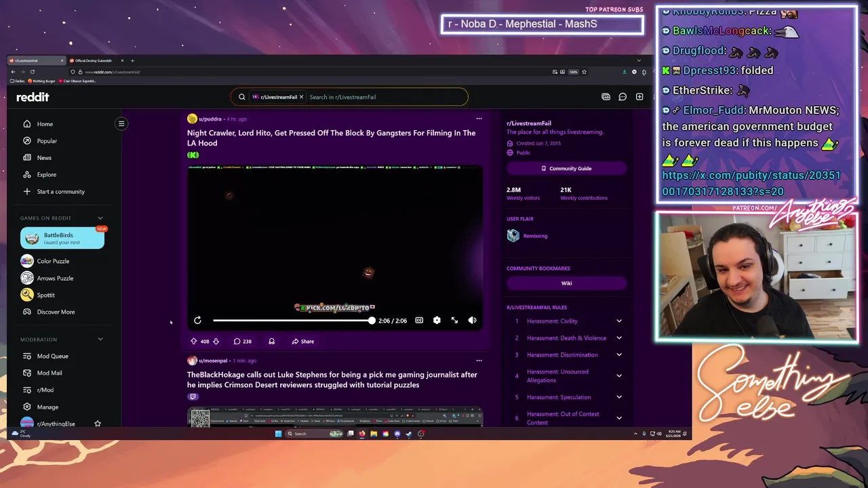Screen dimensions: 868x488
Task: Open the TheBlackHokage calls out Luke Stephens post
Action: point(332,380)
